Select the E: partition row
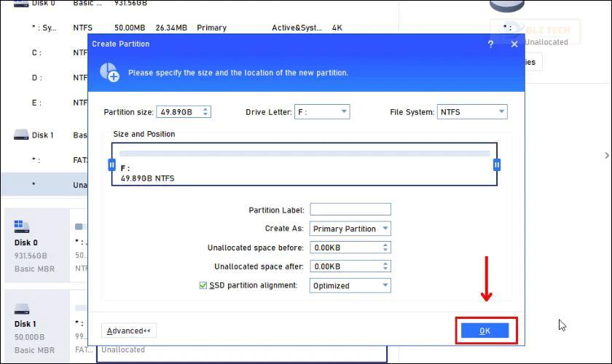This screenshot has width=612, height=364. [x=44, y=103]
